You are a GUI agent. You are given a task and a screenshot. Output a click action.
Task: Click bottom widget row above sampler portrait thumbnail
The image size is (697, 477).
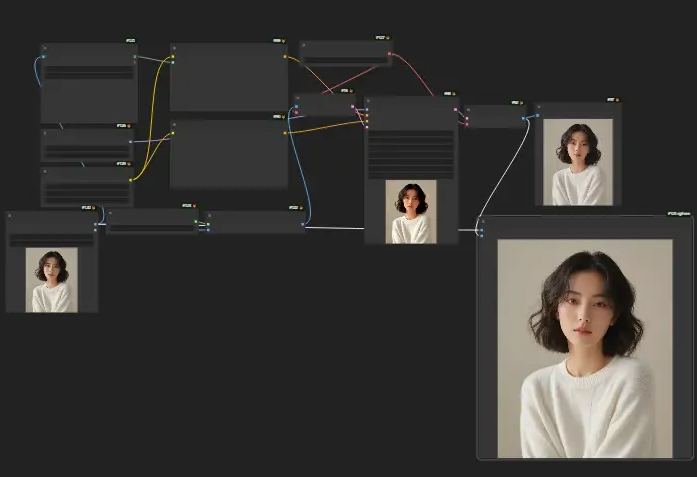[x=411, y=175]
